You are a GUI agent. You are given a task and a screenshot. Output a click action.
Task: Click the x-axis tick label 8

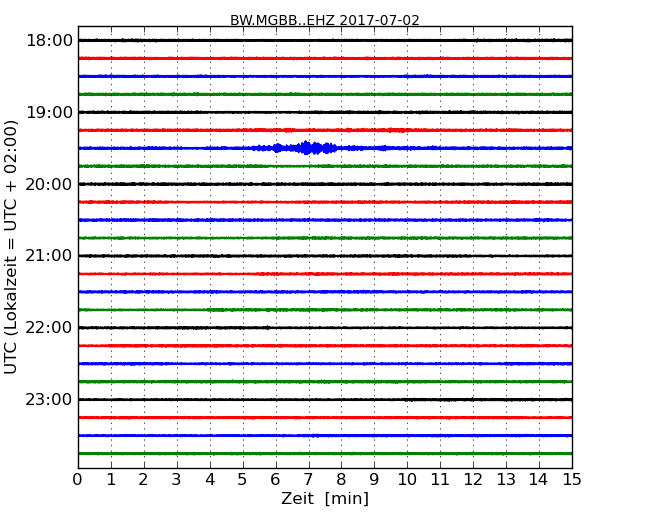tap(341, 480)
